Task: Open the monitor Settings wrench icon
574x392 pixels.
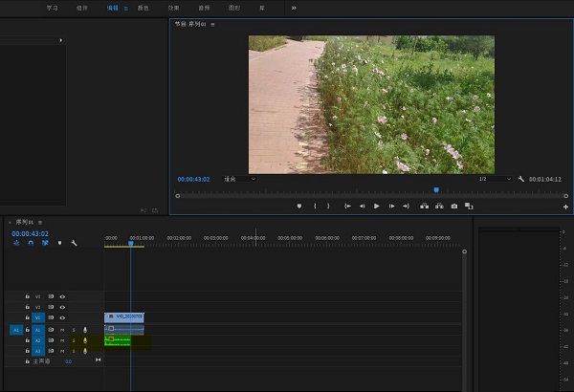Action: pyautogui.click(x=521, y=179)
